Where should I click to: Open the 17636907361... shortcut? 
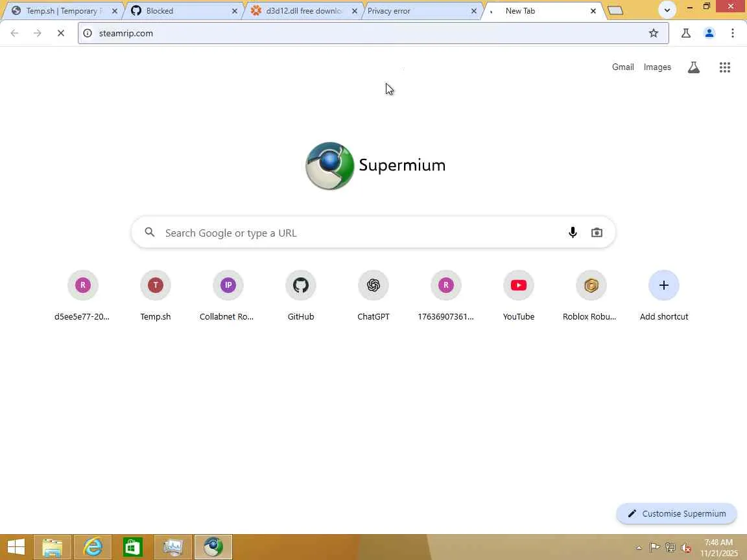pyautogui.click(x=446, y=296)
